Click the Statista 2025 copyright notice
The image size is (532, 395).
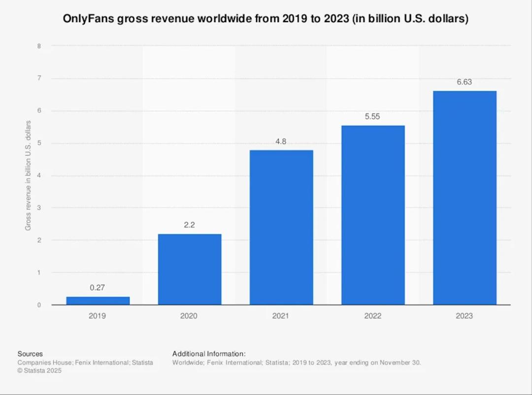pyautogui.click(x=39, y=370)
